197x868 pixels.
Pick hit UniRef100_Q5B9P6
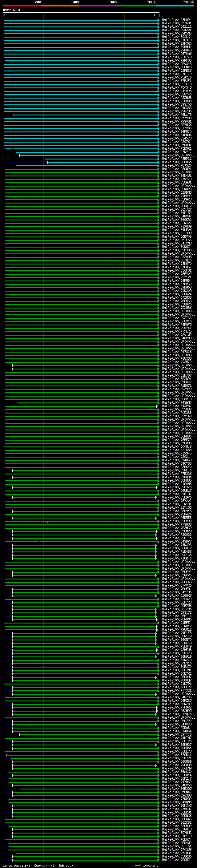pos(176,497)
